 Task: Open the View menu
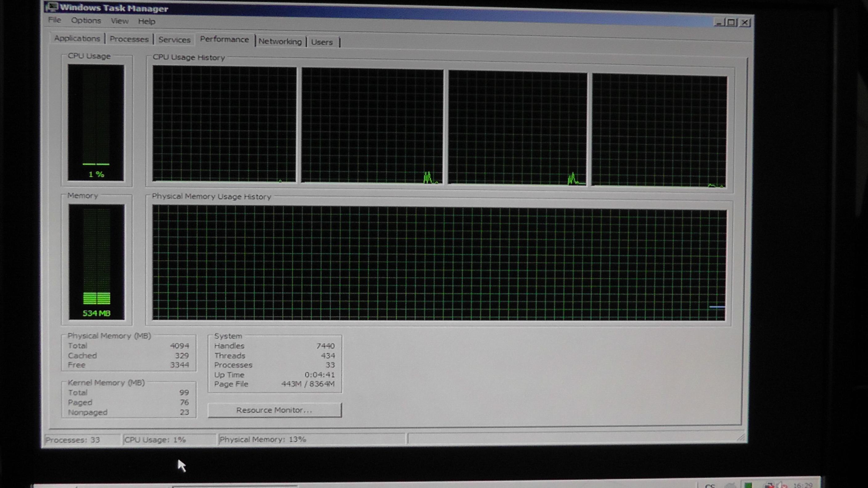pos(120,21)
